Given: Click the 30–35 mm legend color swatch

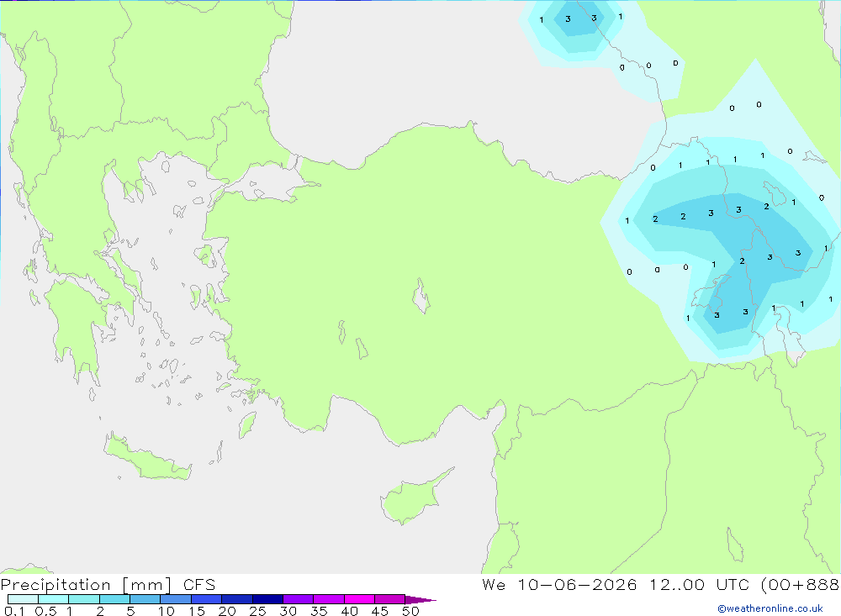Looking at the screenshot, I should coord(299,599).
